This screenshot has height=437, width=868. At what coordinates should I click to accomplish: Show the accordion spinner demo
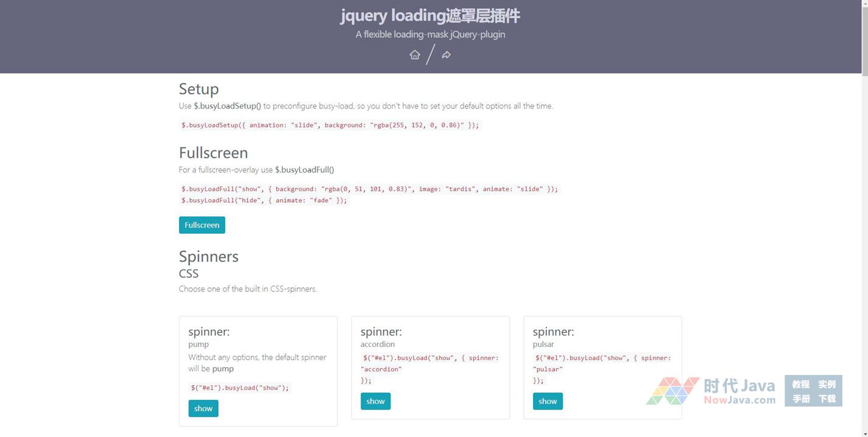point(375,401)
